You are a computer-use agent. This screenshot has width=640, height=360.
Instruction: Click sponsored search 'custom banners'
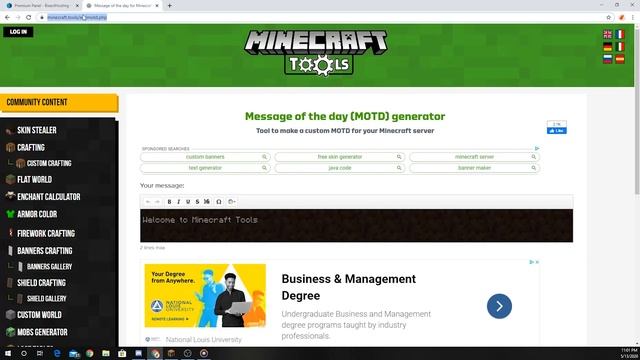205,157
